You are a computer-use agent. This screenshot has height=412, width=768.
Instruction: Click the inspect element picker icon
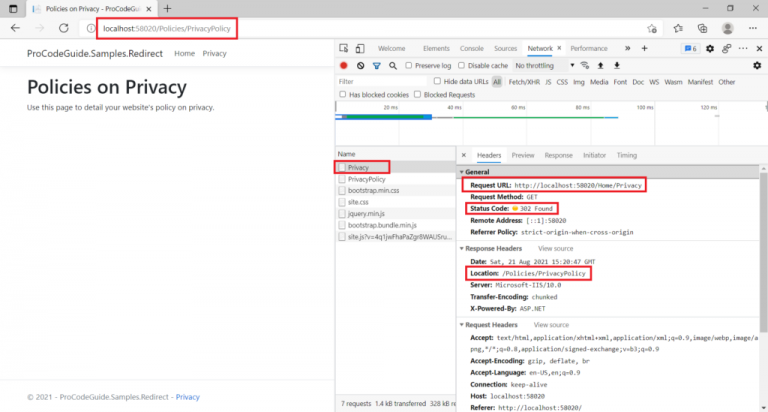[344, 48]
